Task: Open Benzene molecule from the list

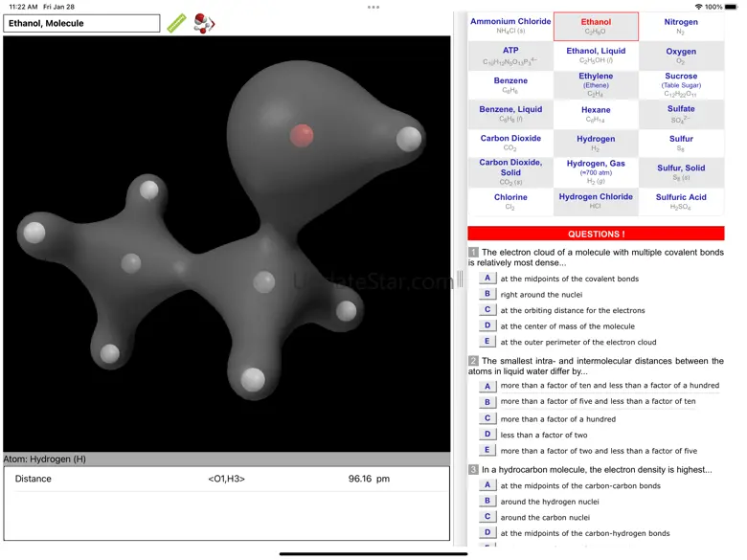Action: point(510,85)
